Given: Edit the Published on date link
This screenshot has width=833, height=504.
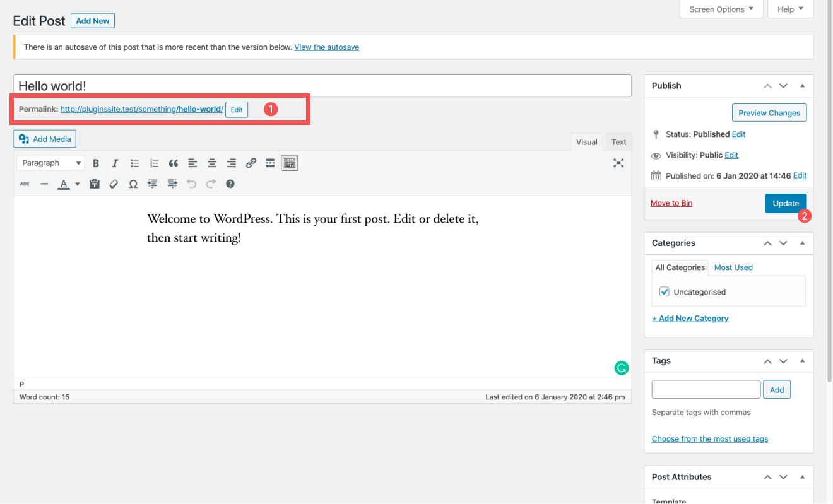Looking at the screenshot, I should tap(800, 176).
